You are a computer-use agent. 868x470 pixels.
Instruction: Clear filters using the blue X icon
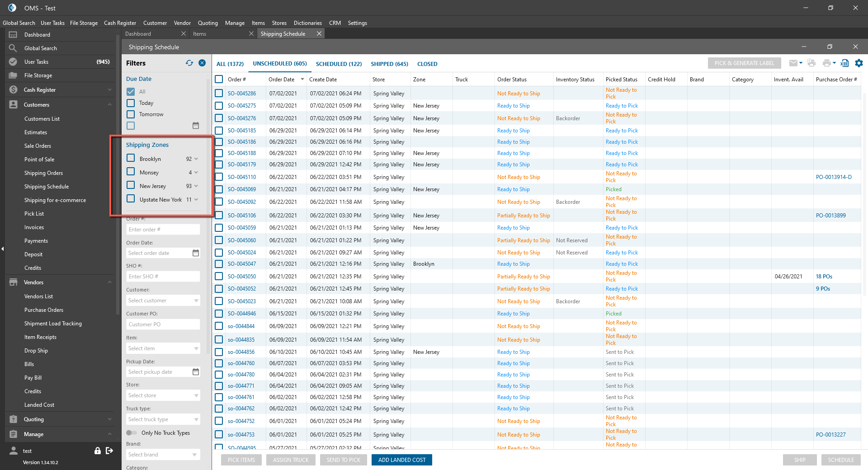202,63
